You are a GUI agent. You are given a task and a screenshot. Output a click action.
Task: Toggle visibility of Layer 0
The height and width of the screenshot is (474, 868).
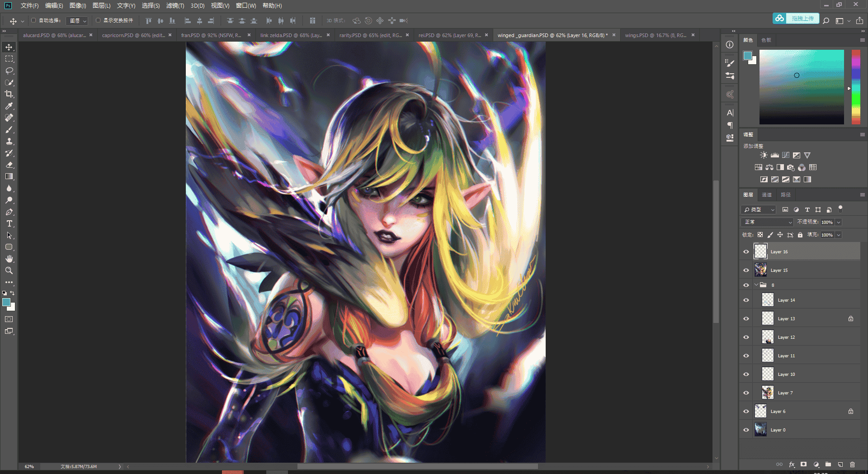click(746, 430)
